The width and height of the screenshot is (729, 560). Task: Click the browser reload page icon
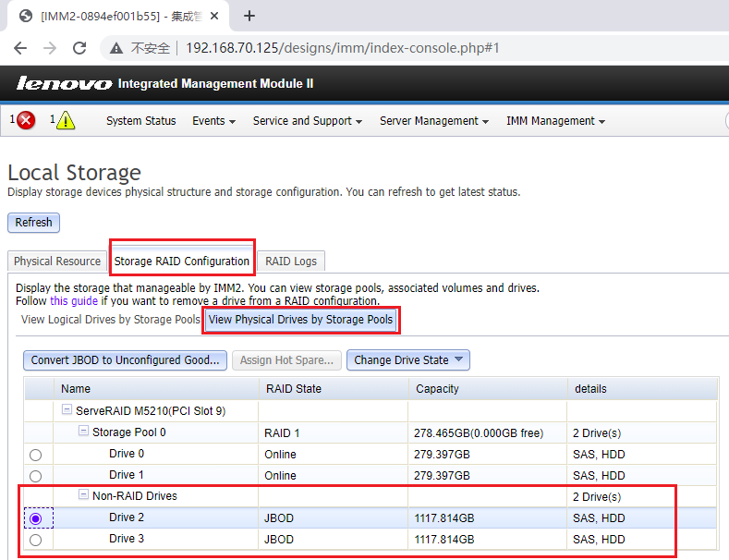[79, 48]
